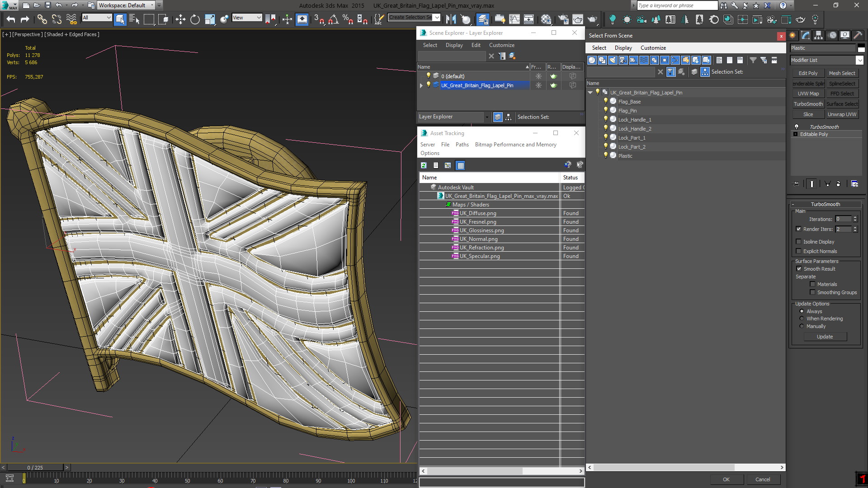
Task: Select the When Rendering update option
Action: [802, 319]
